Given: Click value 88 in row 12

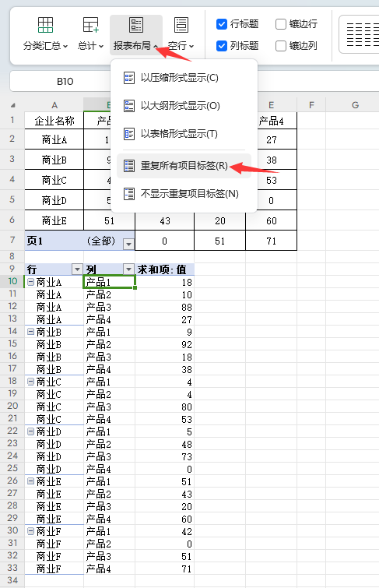Looking at the screenshot, I should 164,307.
